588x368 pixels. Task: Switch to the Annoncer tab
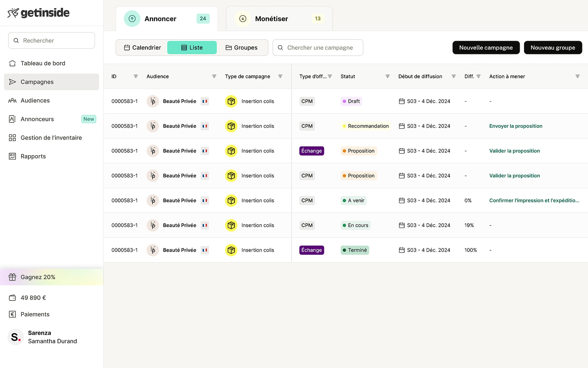167,19
